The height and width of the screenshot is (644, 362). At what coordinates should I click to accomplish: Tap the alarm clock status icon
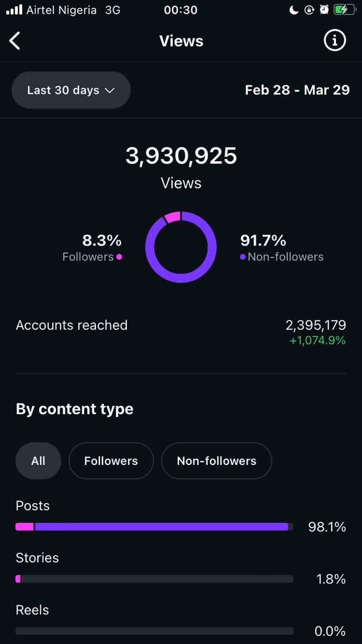tap(324, 10)
